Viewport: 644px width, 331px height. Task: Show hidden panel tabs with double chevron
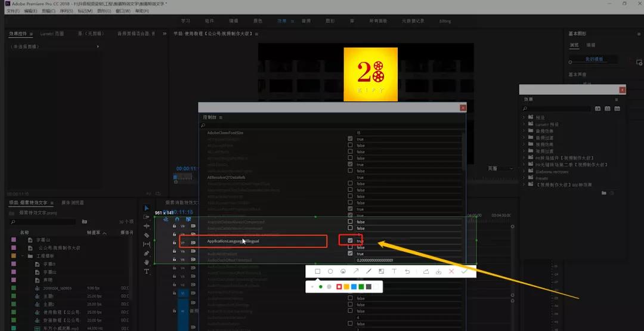165,33
